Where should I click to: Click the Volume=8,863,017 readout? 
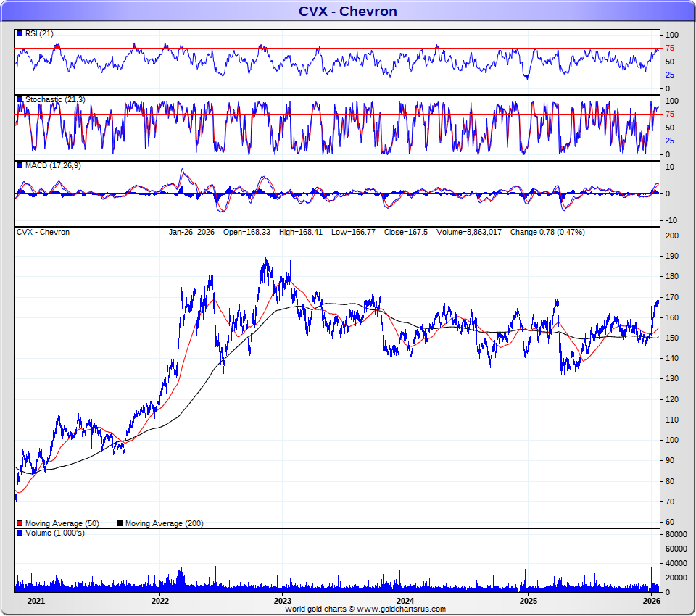(468, 232)
